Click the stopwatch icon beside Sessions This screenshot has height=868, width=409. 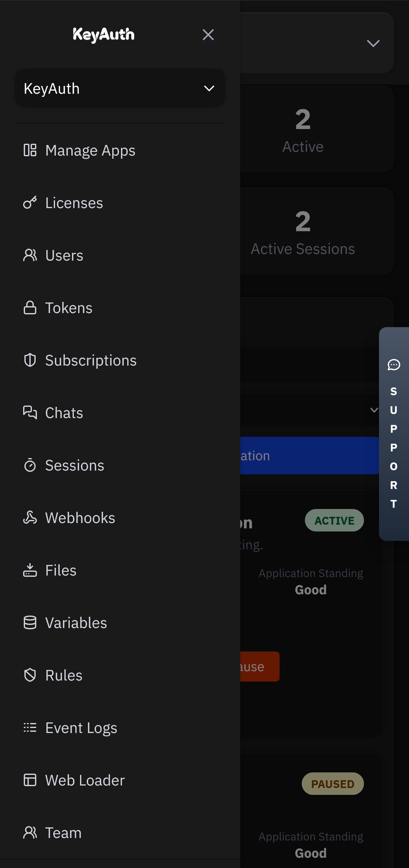30,465
